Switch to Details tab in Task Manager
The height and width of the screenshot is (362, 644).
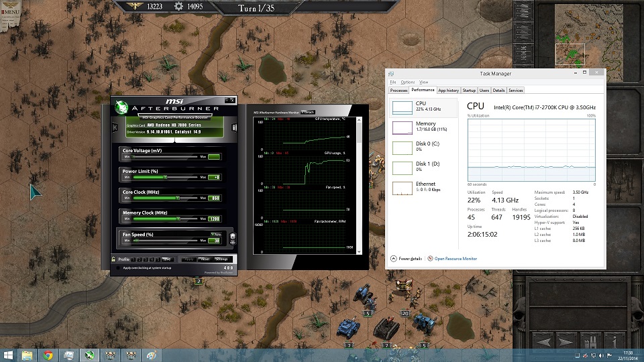(498, 90)
